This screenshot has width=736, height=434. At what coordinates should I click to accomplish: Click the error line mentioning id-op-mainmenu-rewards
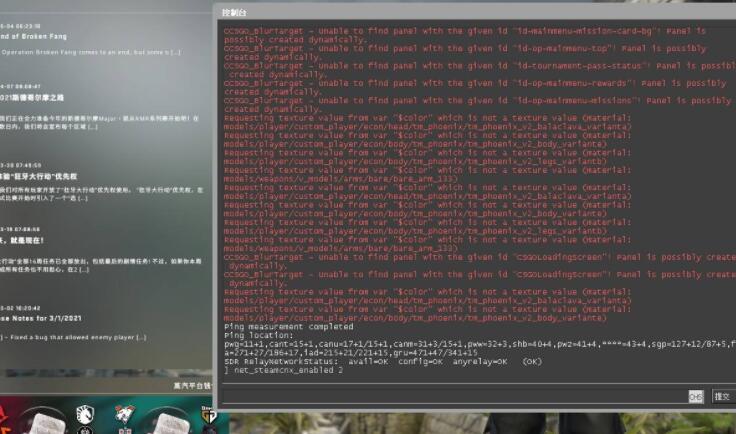[x=475, y=87]
